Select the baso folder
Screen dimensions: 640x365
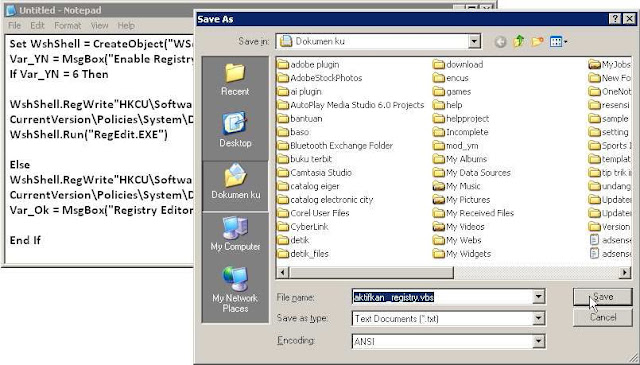293,132
